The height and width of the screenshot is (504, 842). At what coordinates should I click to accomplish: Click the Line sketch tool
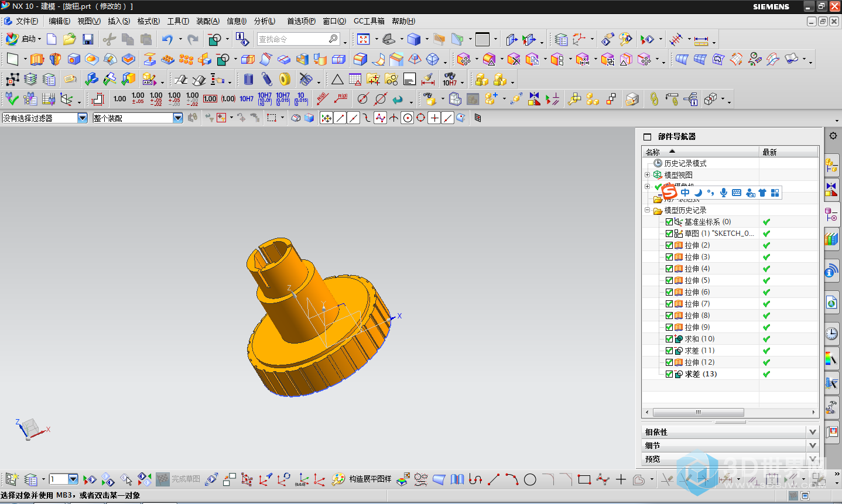click(494, 480)
